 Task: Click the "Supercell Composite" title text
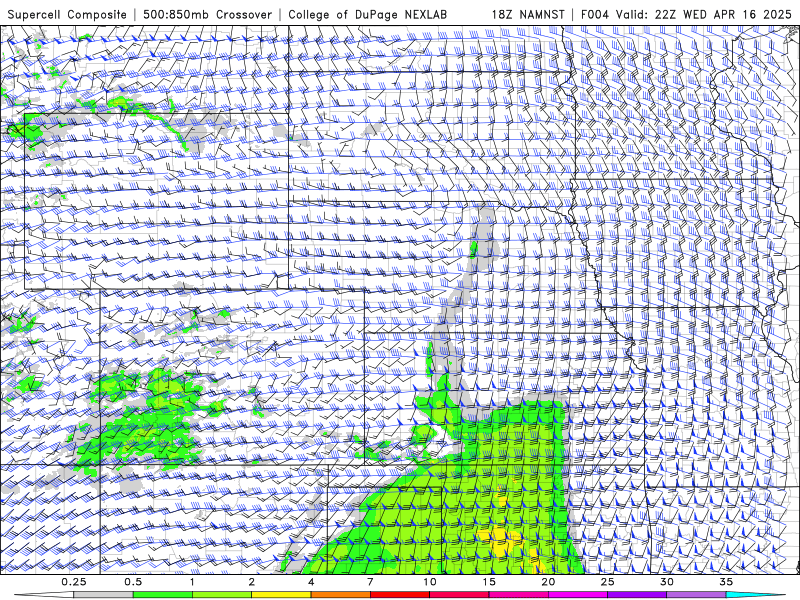(x=67, y=15)
